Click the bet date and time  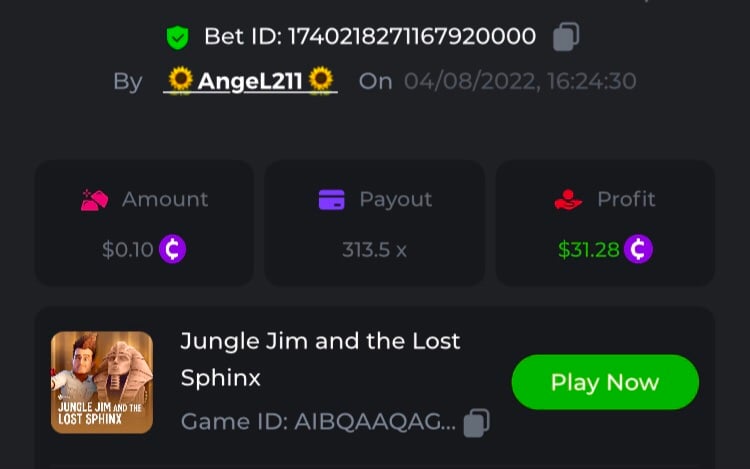pyautogui.click(x=520, y=81)
